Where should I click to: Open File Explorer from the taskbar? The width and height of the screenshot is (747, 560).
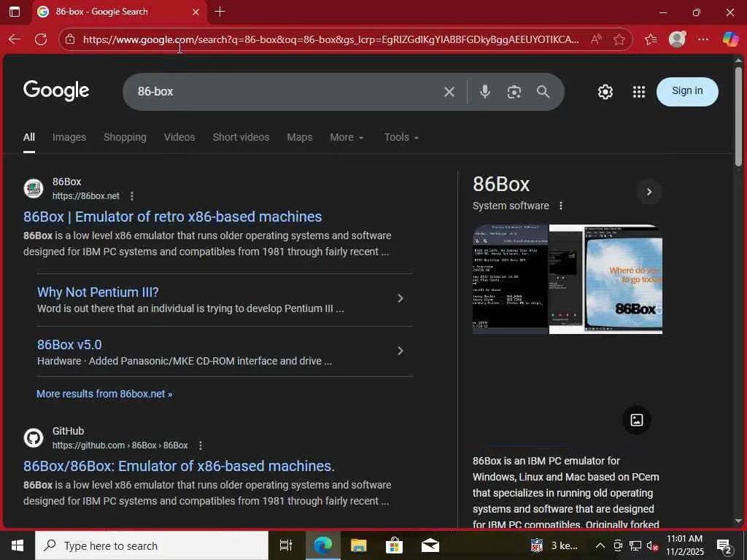[358, 545]
